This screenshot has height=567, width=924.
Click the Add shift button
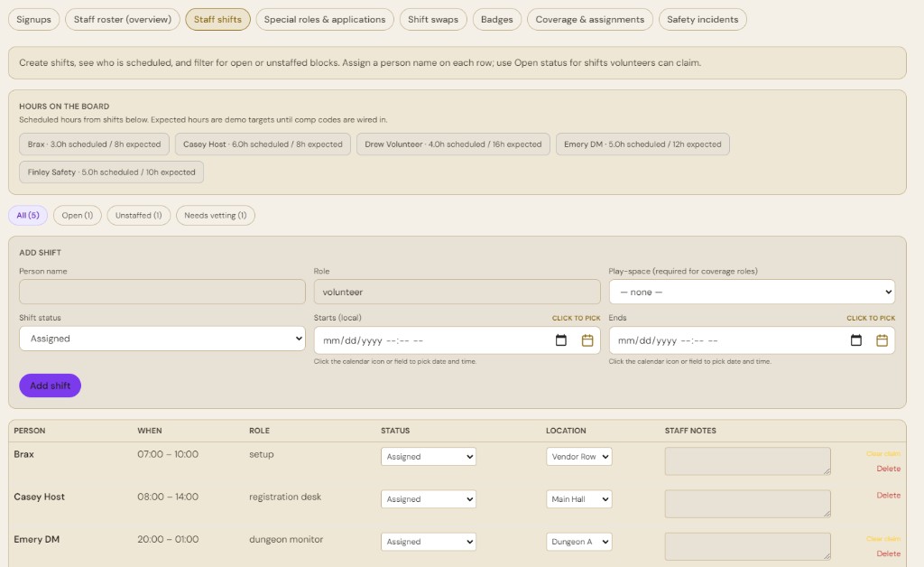tap(51, 386)
